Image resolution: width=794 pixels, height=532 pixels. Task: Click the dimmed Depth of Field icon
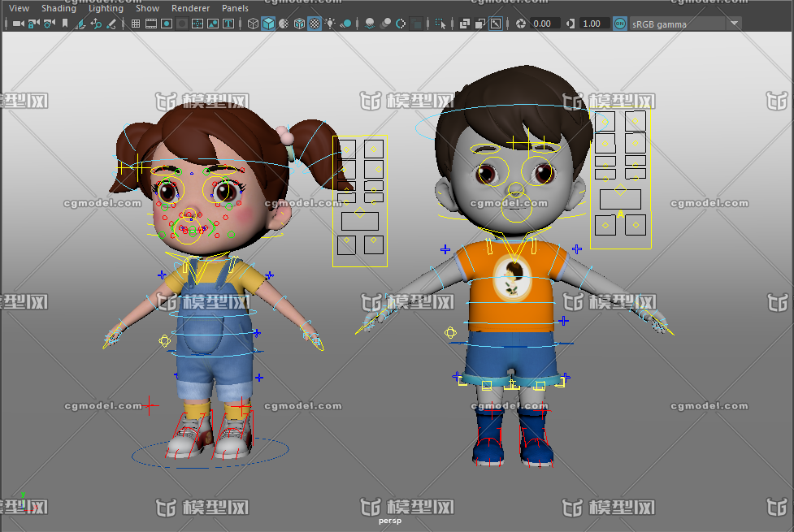click(x=416, y=24)
